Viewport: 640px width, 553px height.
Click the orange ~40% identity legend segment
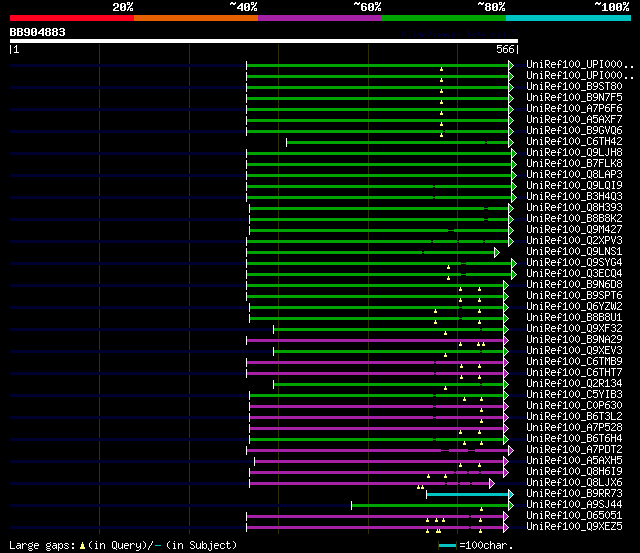(x=196, y=18)
